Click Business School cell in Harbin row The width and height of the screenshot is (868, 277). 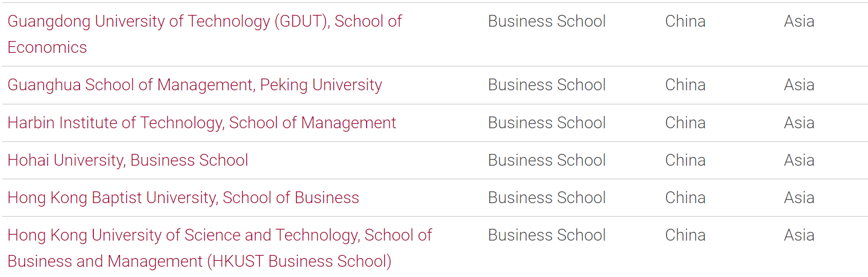click(547, 123)
